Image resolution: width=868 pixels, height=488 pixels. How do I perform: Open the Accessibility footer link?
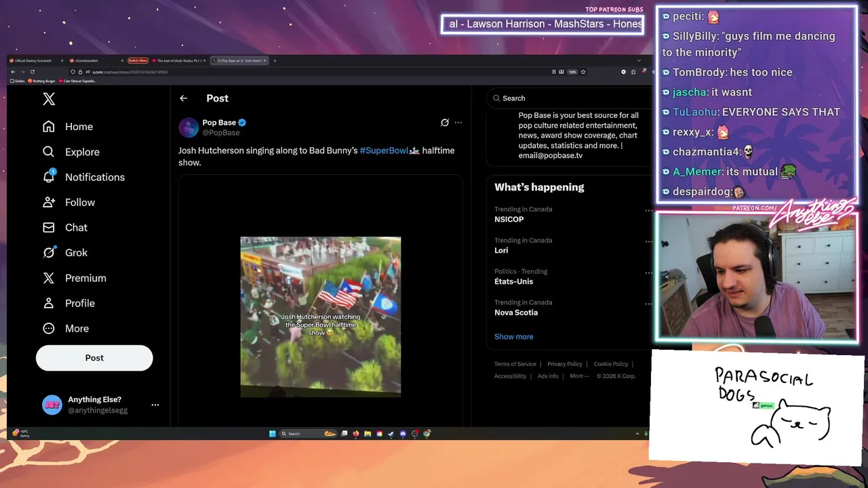point(511,376)
